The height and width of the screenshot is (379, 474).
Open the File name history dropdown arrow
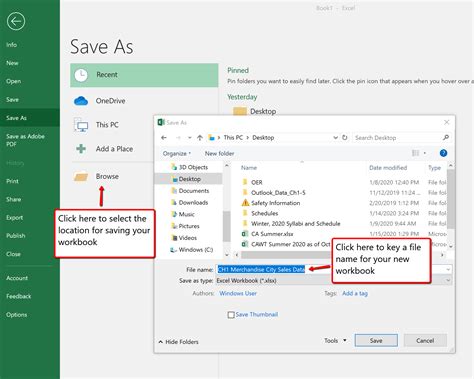coord(448,269)
